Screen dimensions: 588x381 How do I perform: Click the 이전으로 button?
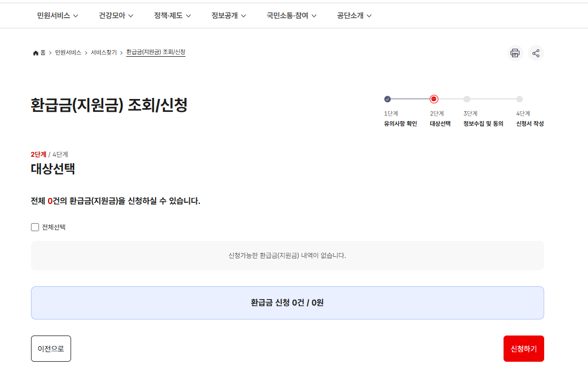tap(51, 349)
